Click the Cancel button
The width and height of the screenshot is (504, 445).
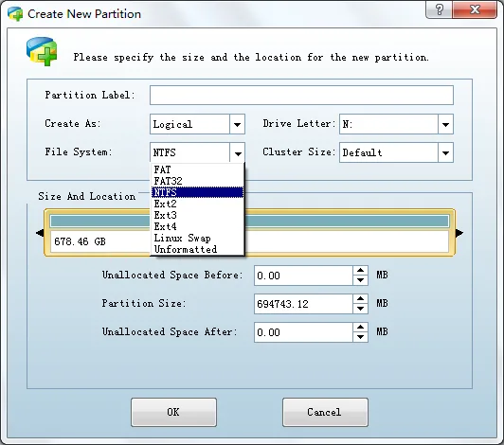325,412
